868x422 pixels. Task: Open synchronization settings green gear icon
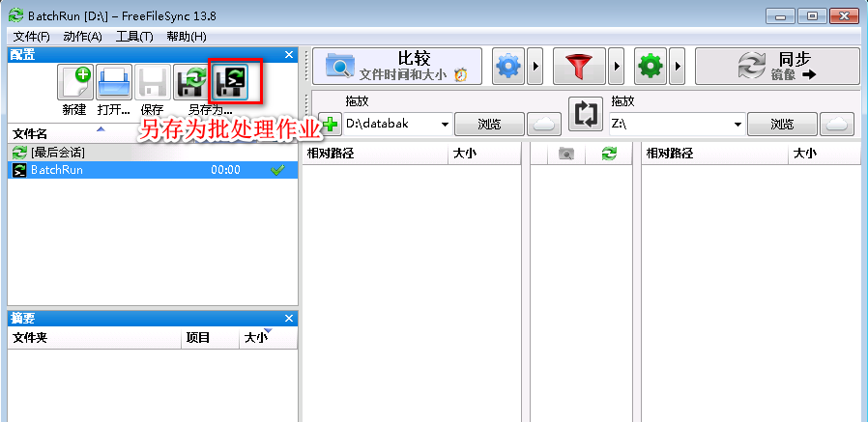[x=651, y=67]
